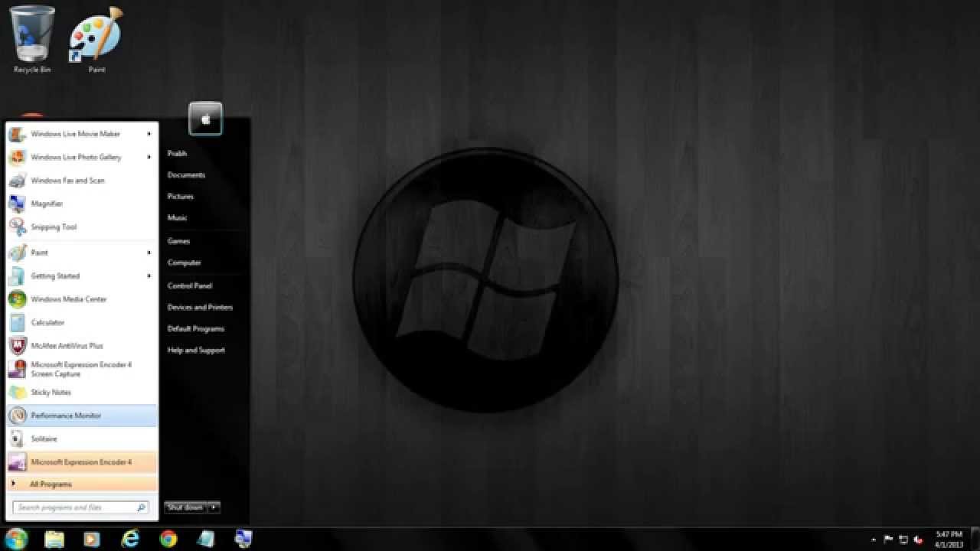Open the Snipping Tool
Image resolution: width=980 pixels, height=551 pixels.
coord(81,227)
